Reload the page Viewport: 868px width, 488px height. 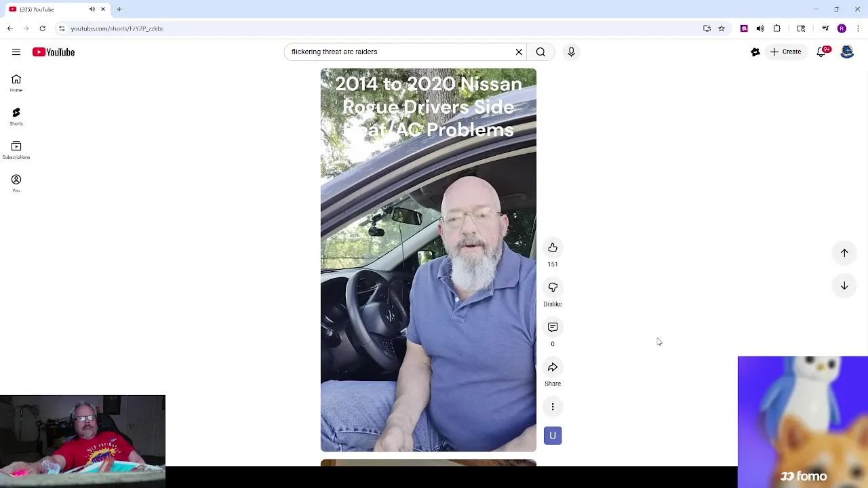42,28
